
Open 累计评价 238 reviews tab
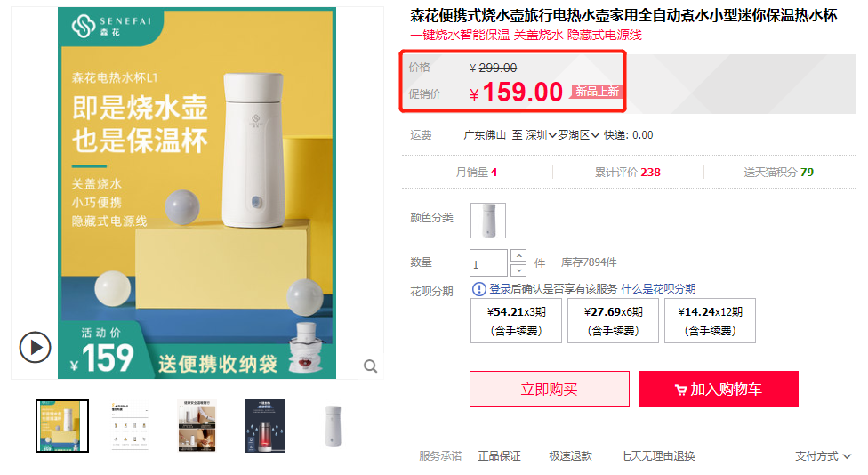pyautogui.click(x=627, y=172)
